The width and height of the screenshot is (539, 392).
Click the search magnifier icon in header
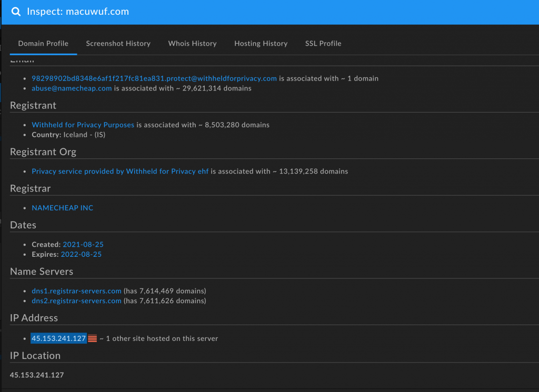[x=16, y=12]
